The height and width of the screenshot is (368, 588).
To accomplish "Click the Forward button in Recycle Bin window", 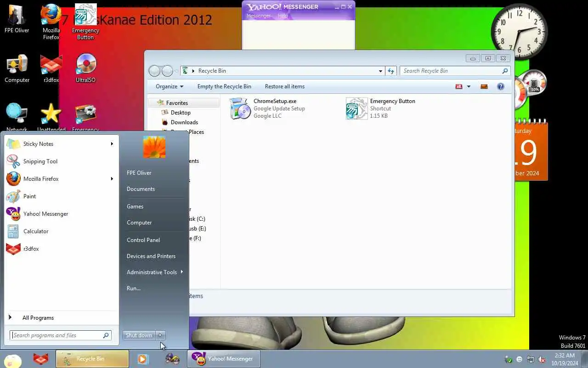I will 168,71.
